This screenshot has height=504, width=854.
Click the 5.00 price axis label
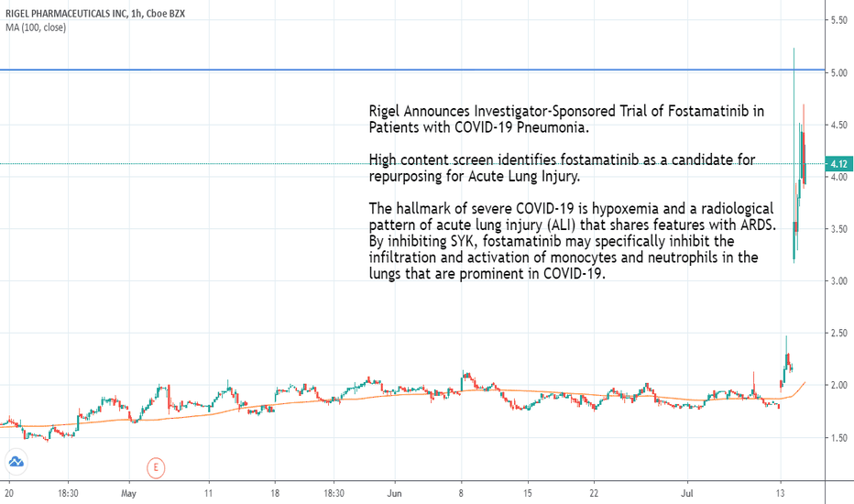click(x=838, y=72)
